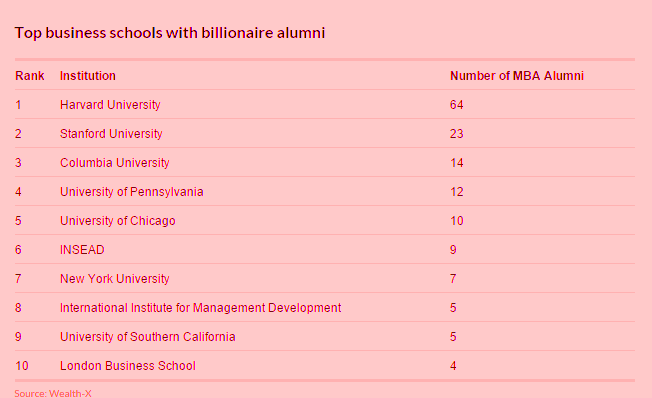Select Stanford University in the table
The image size is (652, 398).
pyautogui.click(x=111, y=134)
